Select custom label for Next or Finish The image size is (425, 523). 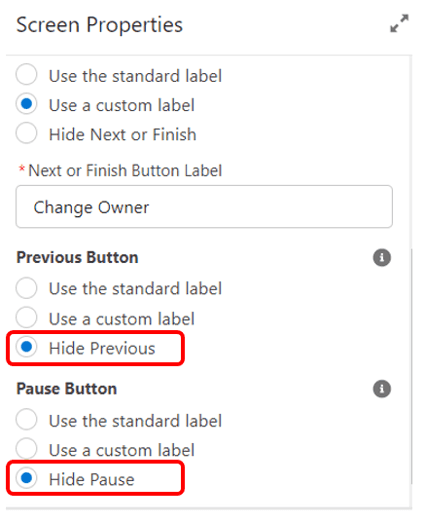coord(26,104)
